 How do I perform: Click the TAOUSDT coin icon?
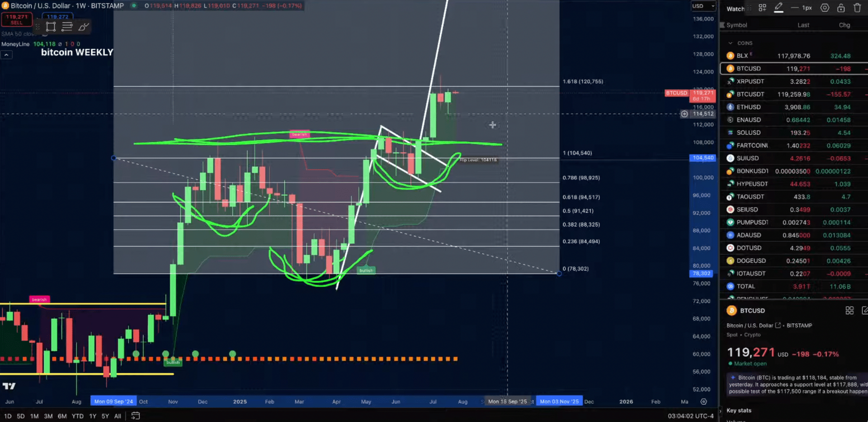pos(730,197)
